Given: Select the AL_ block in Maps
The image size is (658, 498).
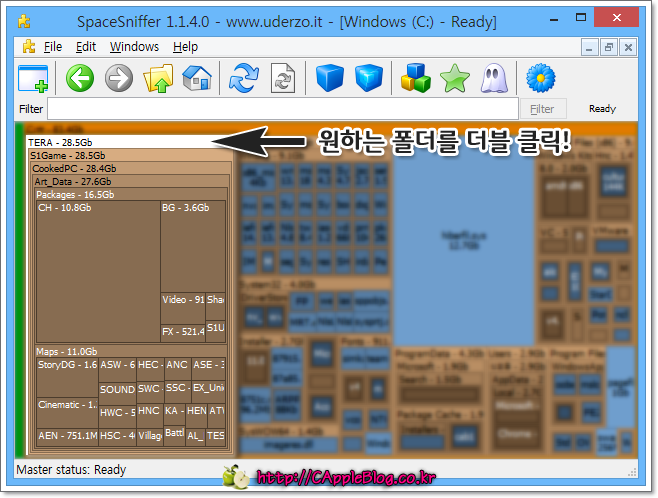Looking at the screenshot, I should pyautogui.click(x=196, y=437).
